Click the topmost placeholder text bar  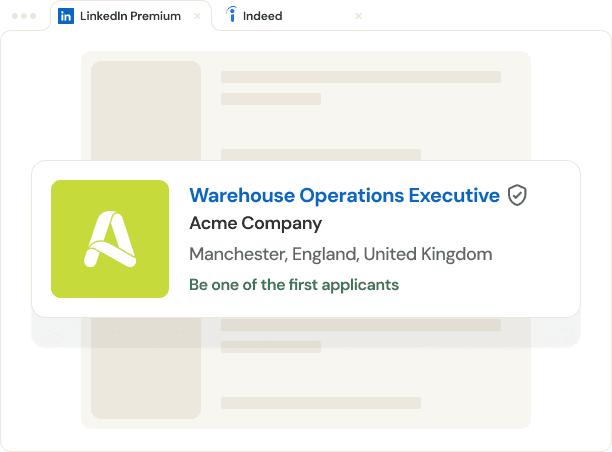click(360, 77)
